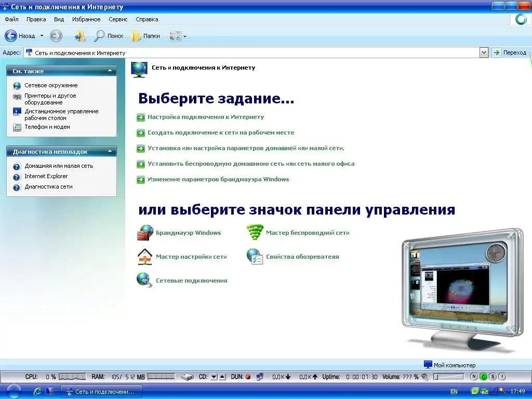
Task: Click Мой компьютер in status bar
Action: coord(450,365)
